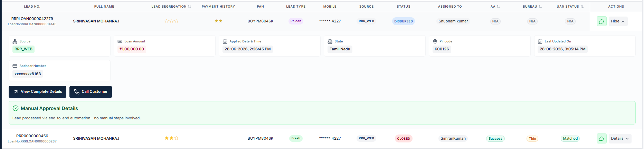Sort the UAN Status column
644x149 pixels.
click(582, 7)
